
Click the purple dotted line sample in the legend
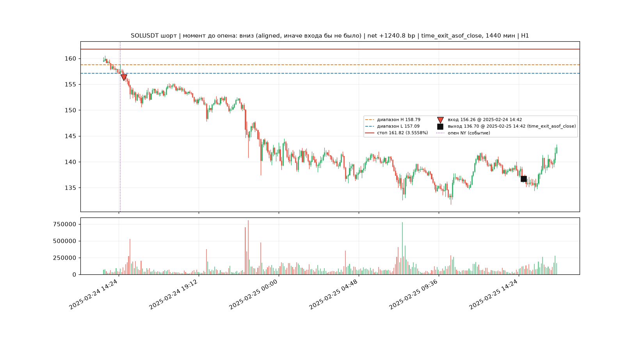pos(440,133)
